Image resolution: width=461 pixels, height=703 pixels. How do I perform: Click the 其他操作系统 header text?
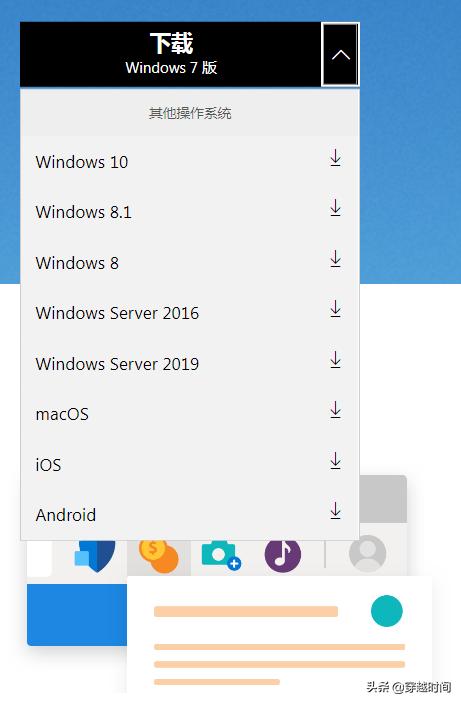click(190, 113)
